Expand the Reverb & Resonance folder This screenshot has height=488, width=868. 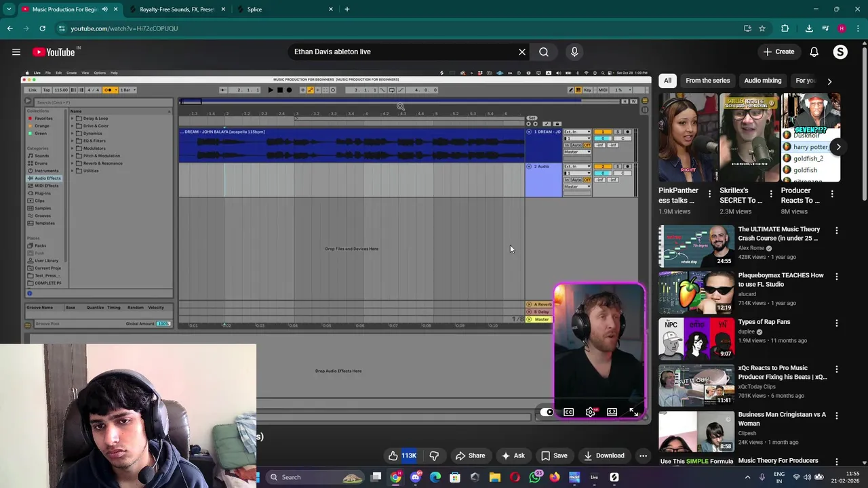click(72, 163)
